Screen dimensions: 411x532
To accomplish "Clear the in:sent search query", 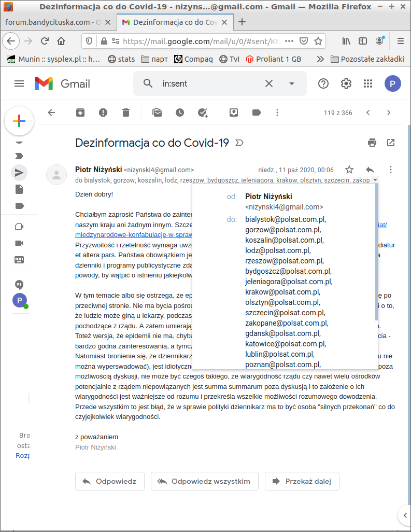I will pos(269,83).
